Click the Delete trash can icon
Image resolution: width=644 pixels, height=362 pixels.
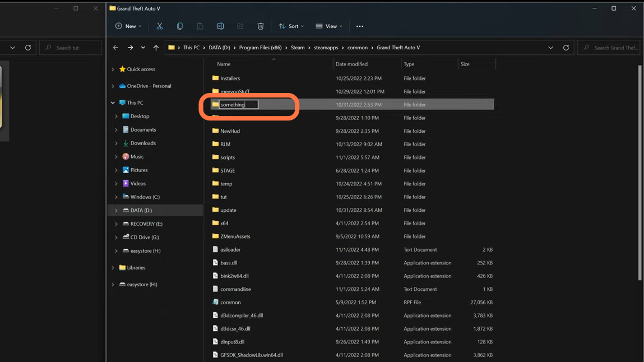click(x=261, y=26)
